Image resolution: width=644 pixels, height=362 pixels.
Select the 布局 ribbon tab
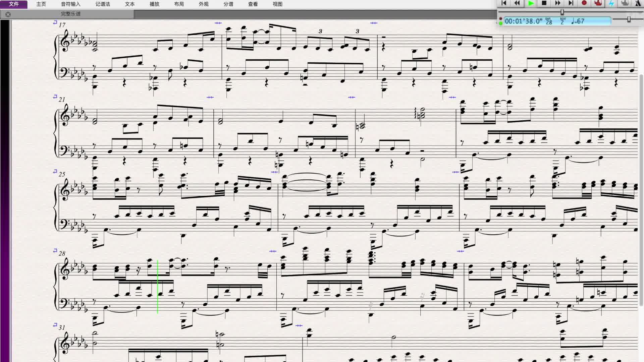tap(179, 4)
